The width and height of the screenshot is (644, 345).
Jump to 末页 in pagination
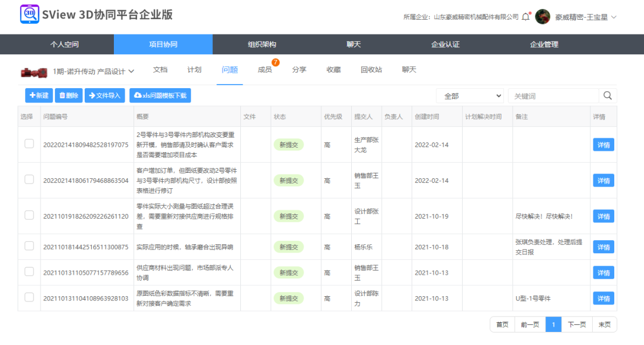pyautogui.click(x=604, y=324)
